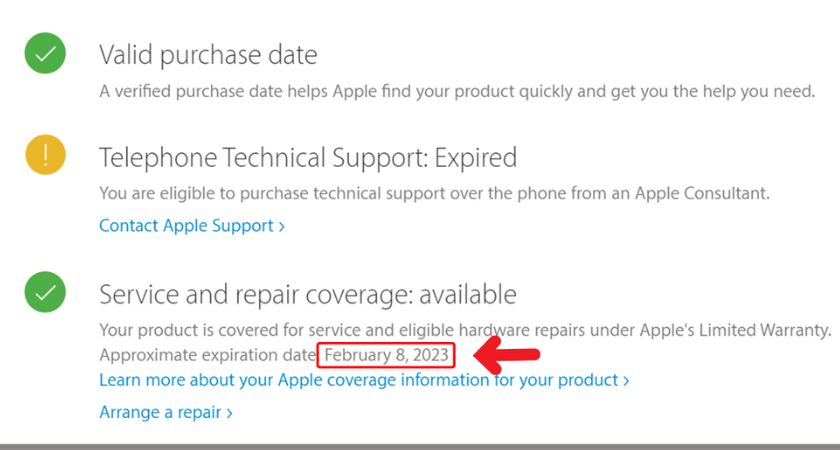Click the 'eligible to purchase technical support' sentence
Image resolution: width=840 pixels, height=450 pixels.
(x=432, y=192)
